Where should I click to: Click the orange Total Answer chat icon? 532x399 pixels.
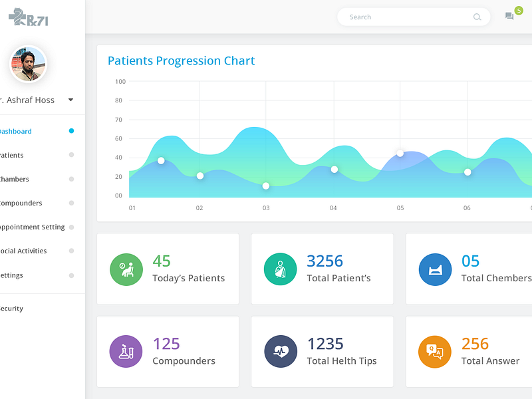click(434, 352)
